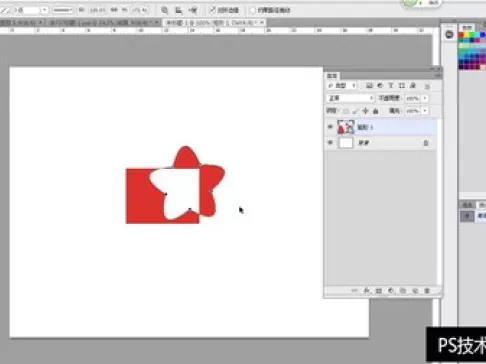Click the lock position cross icon
Image resolution: width=486 pixels, height=364 pixels.
(x=365, y=111)
